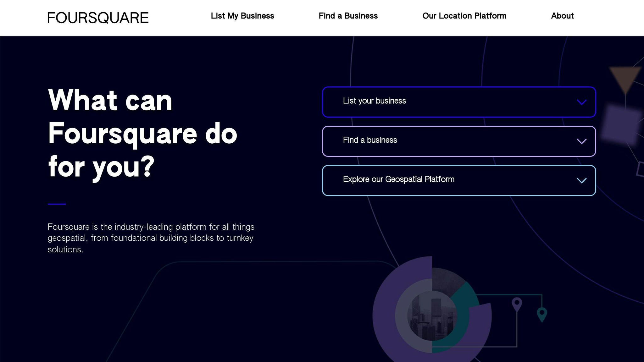Open the Find a Business menu

(x=348, y=16)
